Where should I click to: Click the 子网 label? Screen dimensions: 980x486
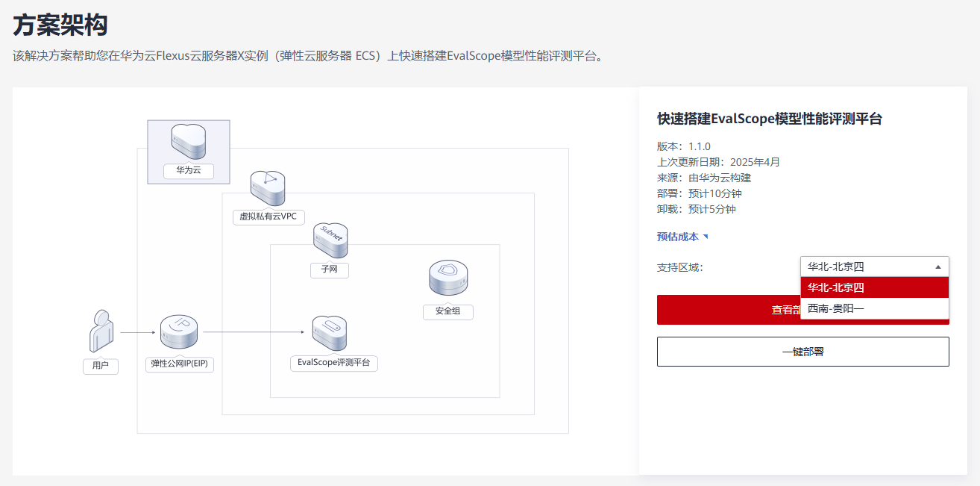click(330, 270)
